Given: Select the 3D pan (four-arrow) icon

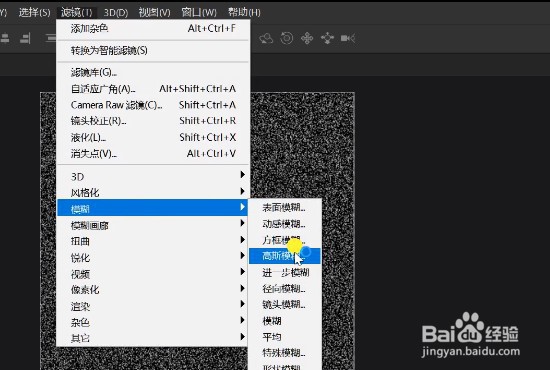Looking at the screenshot, I should [x=307, y=38].
